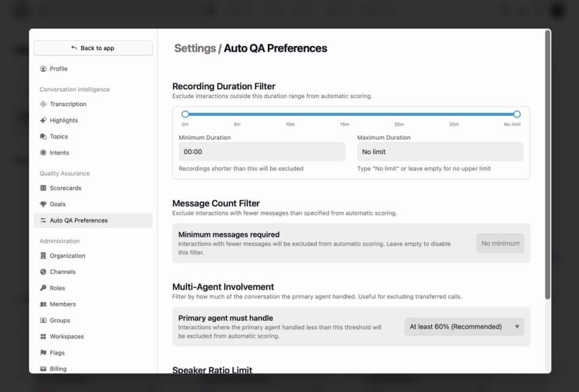Open the Primary agent threshold dropdown

464,326
